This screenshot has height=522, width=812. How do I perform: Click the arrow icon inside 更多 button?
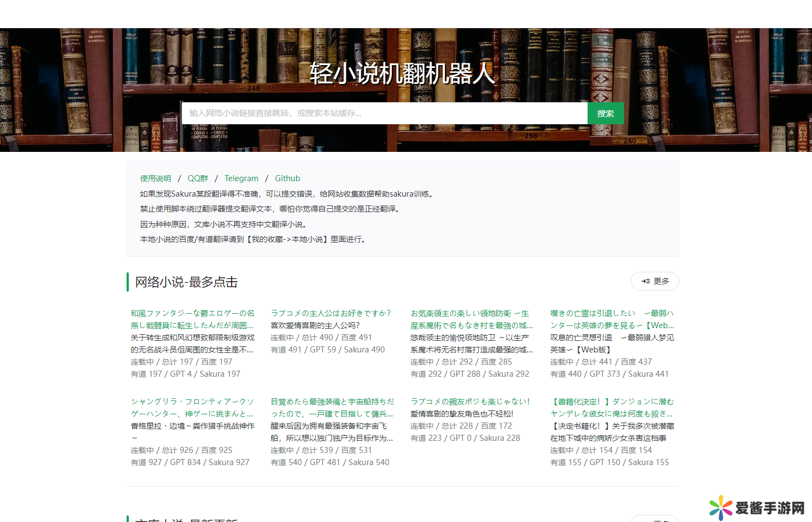tap(645, 281)
